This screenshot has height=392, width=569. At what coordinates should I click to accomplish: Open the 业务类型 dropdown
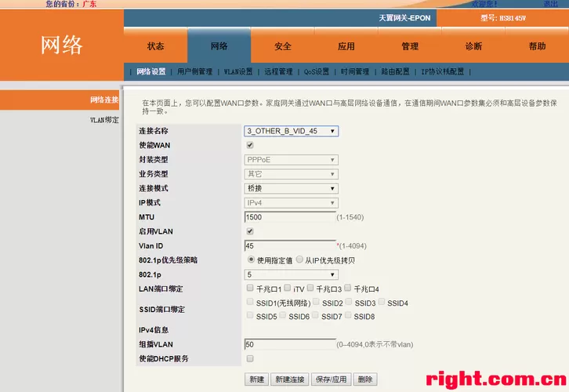point(291,174)
